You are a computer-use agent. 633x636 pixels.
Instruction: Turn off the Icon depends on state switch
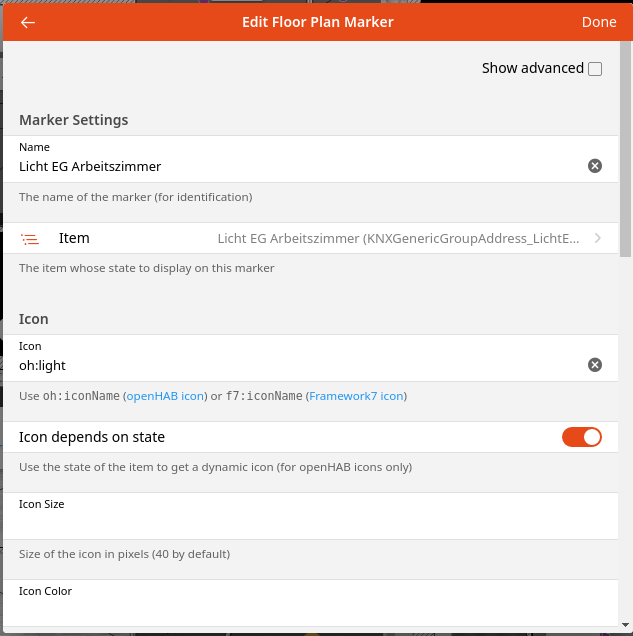click(x=581, y=437)
